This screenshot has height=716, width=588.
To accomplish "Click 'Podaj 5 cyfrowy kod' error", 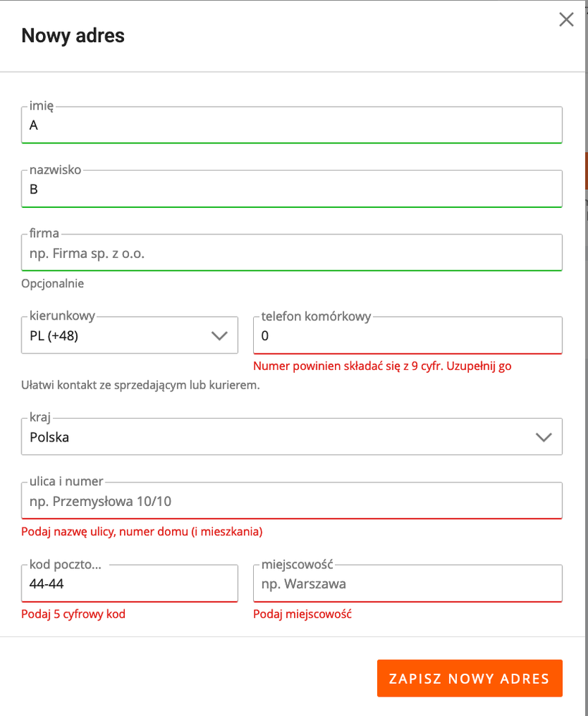I will tap(73, 614).
